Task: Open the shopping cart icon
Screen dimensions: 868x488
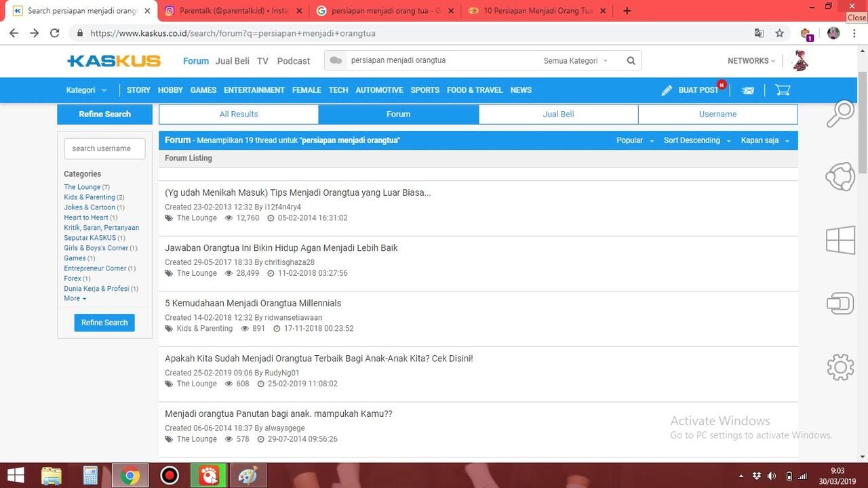Action: (x=783, y=90)
